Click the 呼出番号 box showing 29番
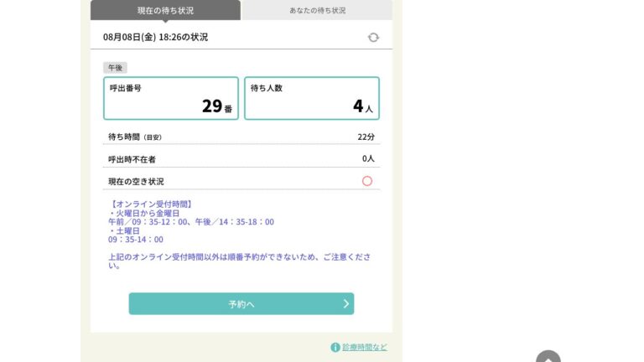 tap(170, 98)
